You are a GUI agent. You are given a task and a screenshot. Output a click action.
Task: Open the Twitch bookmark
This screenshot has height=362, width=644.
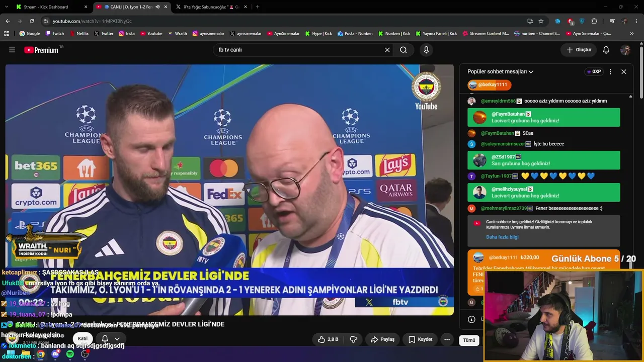pos(55,34)
